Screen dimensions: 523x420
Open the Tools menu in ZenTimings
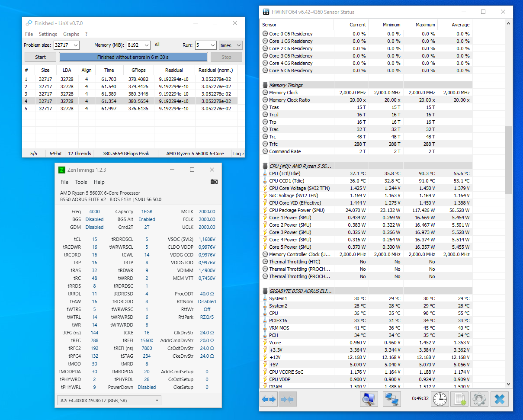(x=81, y=182)
